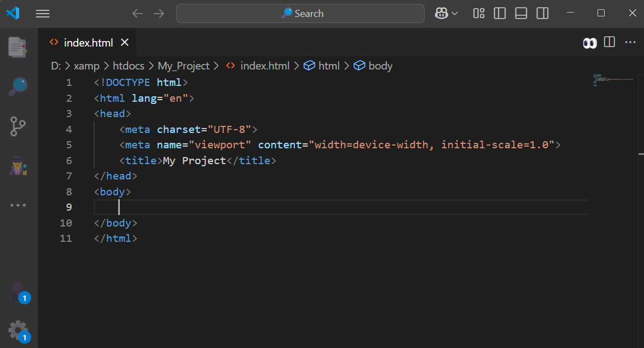Click the Search command center box
The height and width of the screenshot is (348, 644).
[x=300, y=14]
